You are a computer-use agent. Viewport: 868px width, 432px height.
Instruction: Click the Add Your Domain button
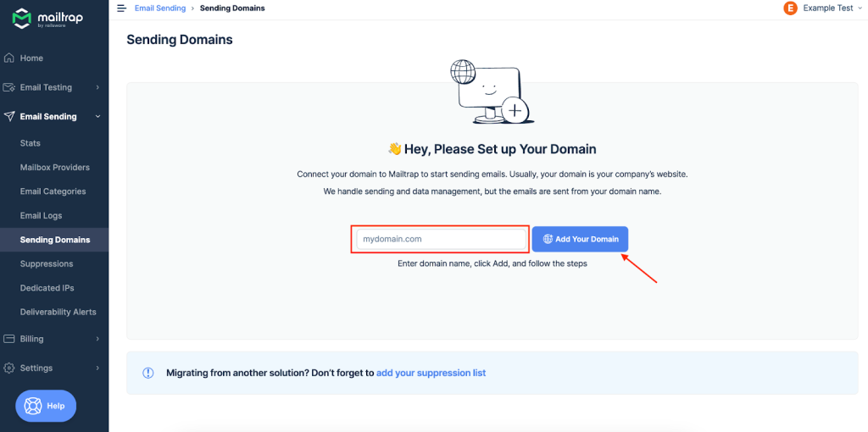pyautogui.click(x=580, y=239)
